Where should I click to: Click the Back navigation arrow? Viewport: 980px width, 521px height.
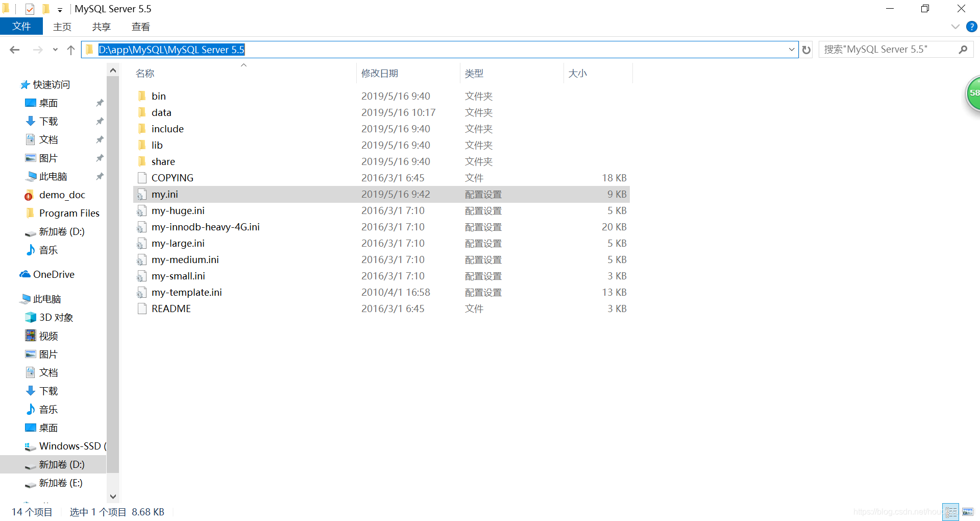click(x=15, y=50)
